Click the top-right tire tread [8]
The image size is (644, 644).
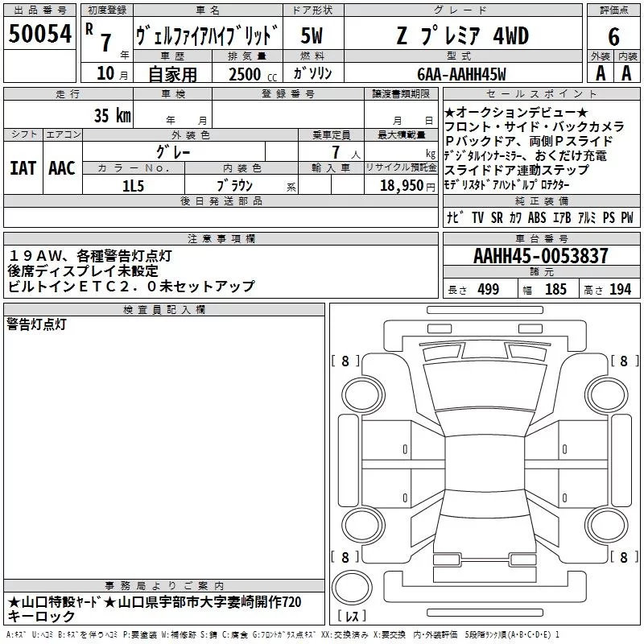point(625,361)
